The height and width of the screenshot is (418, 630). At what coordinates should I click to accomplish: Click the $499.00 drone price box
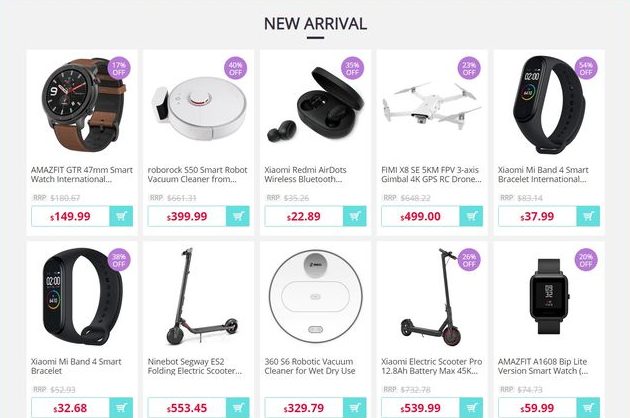[420, 216]
